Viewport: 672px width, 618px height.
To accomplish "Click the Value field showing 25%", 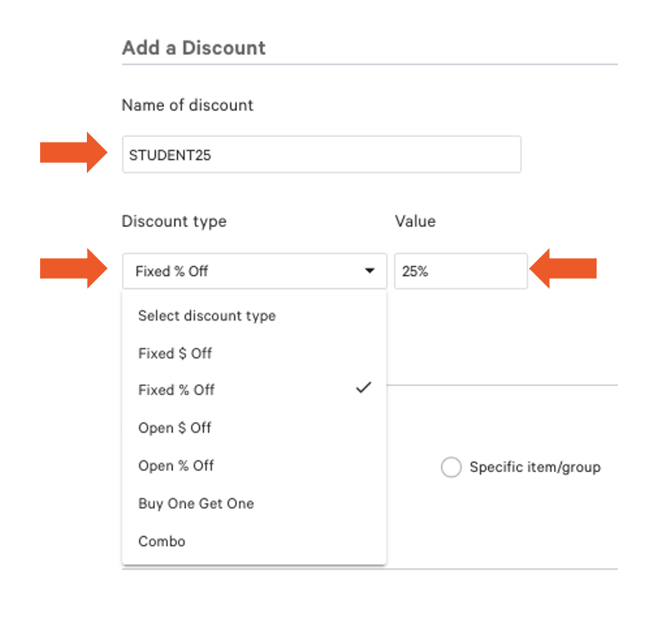I will pos(461,270).
